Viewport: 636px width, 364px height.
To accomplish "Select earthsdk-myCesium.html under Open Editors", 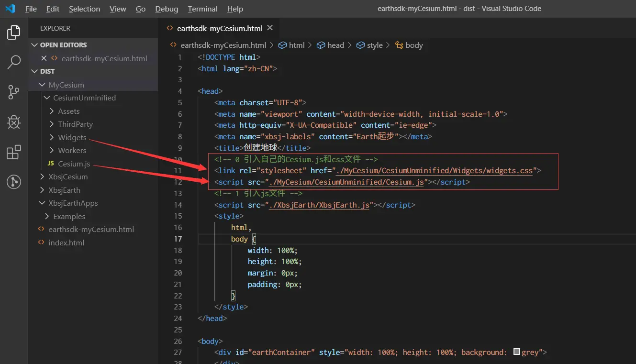I will (93, 58).
